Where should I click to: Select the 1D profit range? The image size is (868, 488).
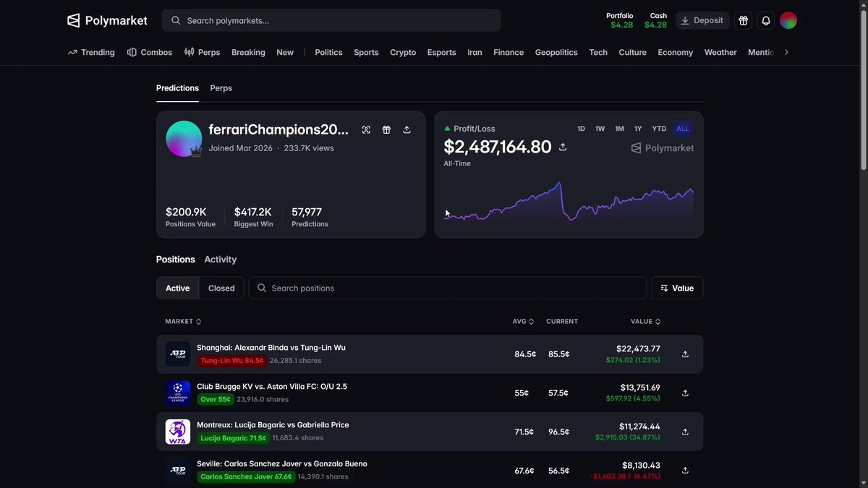pos(581,129)
